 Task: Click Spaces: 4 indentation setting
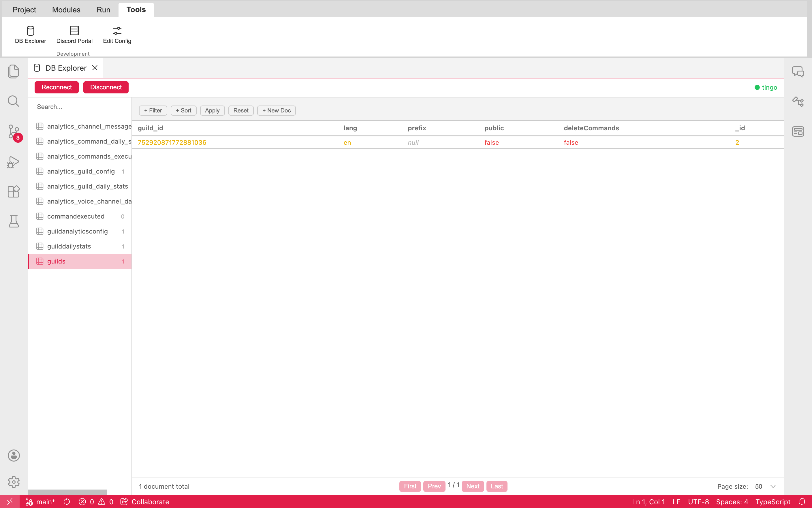click(732, 502)
